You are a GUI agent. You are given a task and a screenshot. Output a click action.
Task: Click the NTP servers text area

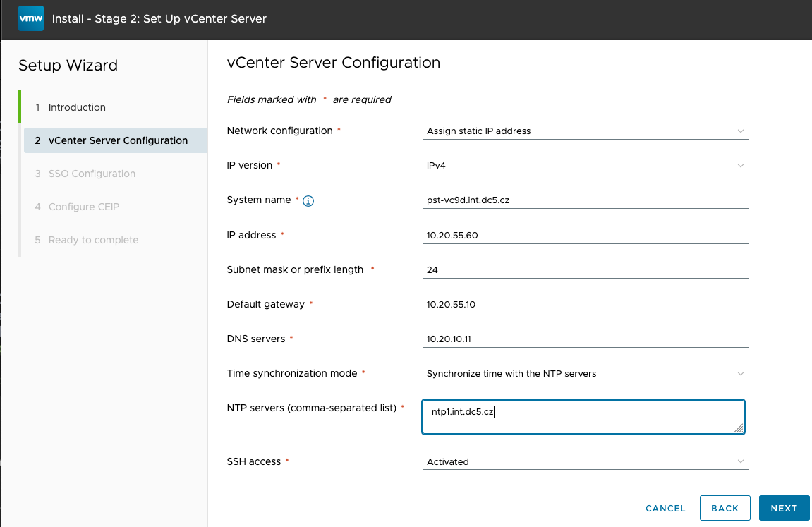[x=583, y=417]
